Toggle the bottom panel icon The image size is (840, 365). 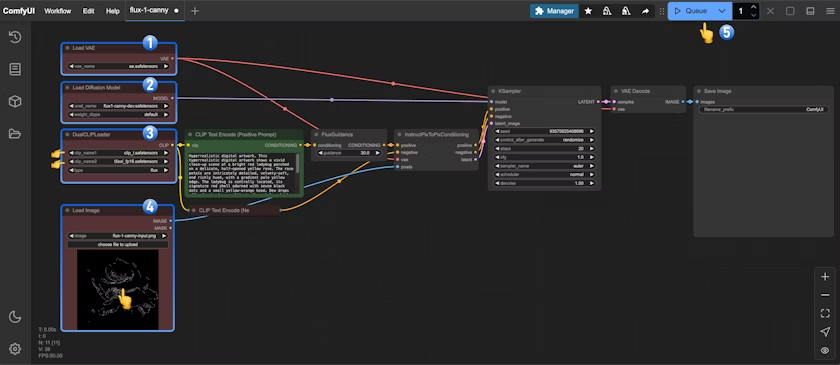(811, 11)
